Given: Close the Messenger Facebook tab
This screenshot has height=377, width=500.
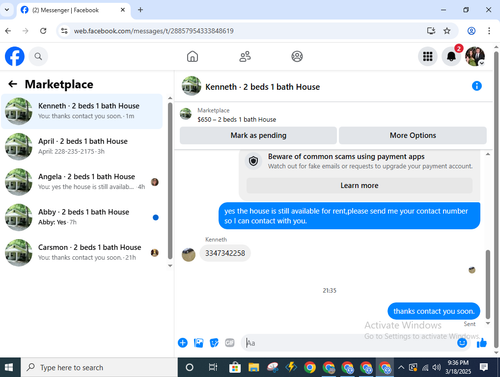Looking at the screenshot, I should 123,10.
